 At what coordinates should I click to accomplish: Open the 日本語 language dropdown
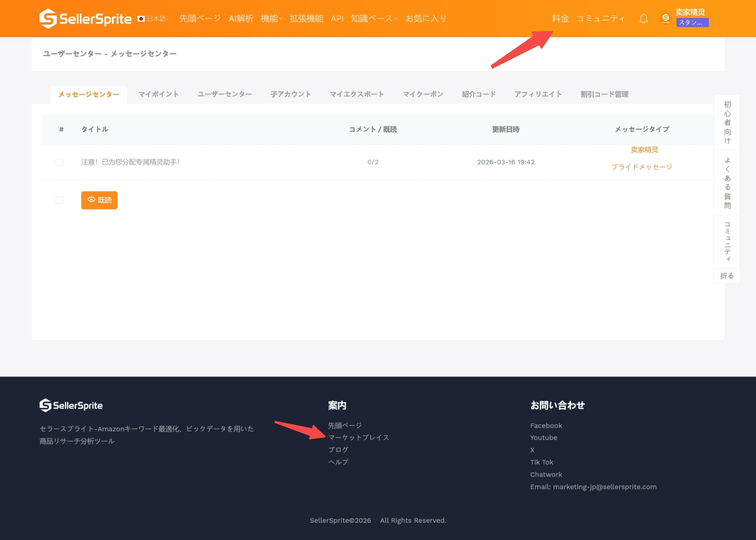point(157,19)
